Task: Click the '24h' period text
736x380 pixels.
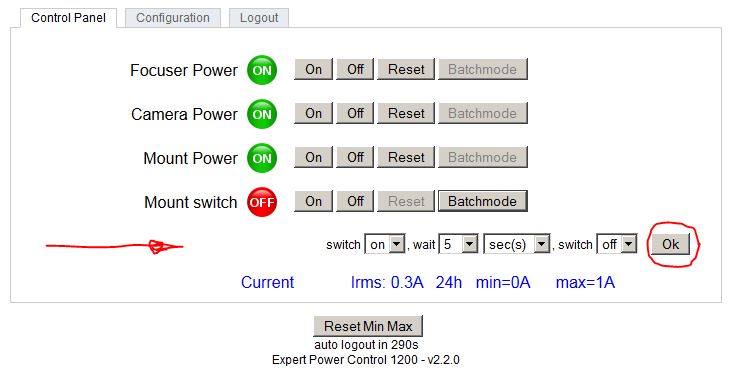Action: (x=449, y=282)
